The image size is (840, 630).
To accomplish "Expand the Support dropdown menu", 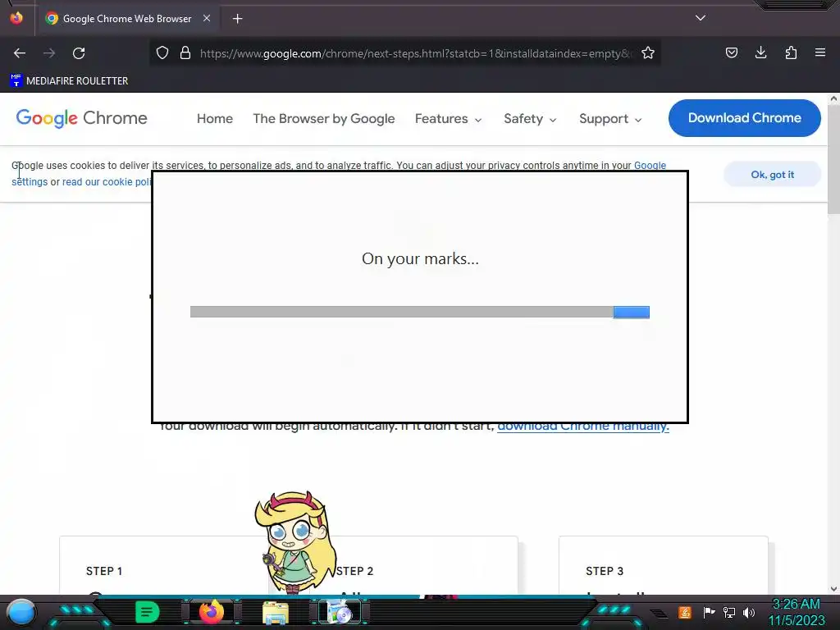I will 610,118.
